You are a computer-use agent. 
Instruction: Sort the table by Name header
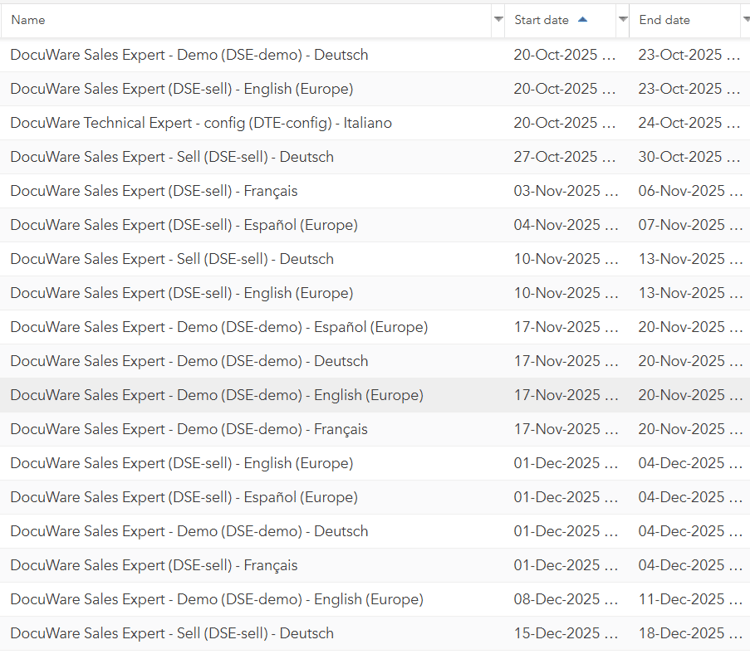tap(28, 20)
